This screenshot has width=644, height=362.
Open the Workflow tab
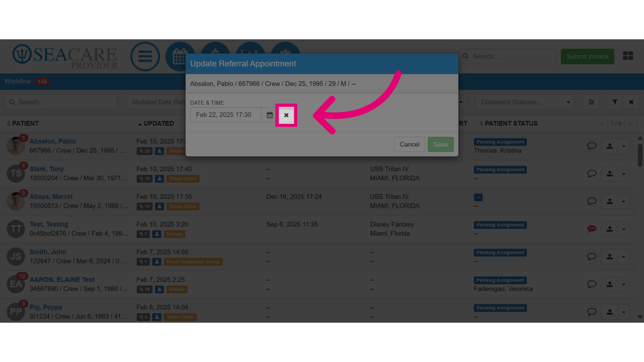tap(27, 81)
